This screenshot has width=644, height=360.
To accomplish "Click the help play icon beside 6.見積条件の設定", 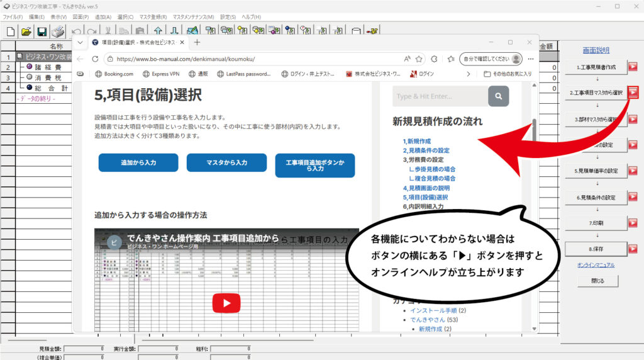I will 633,197.
